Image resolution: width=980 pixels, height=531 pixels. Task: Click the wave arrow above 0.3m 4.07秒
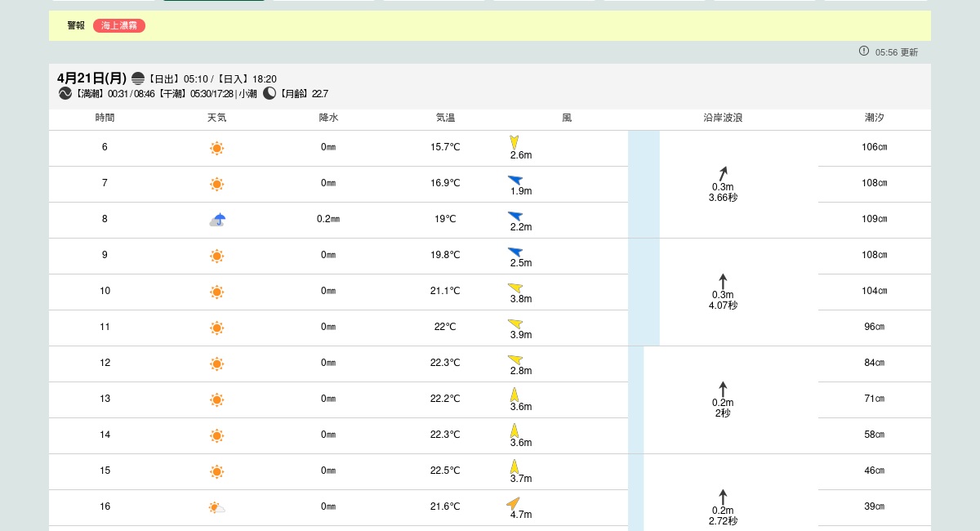click(723, 281)
